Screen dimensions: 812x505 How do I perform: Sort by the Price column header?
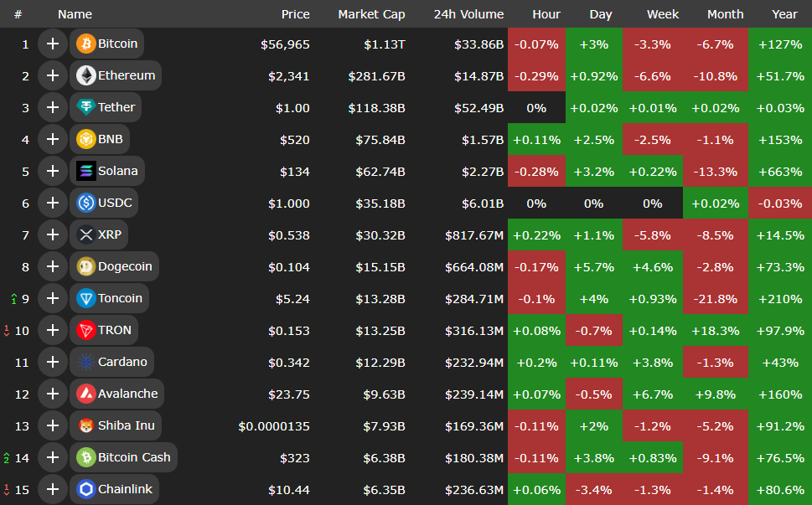point(295,14)
